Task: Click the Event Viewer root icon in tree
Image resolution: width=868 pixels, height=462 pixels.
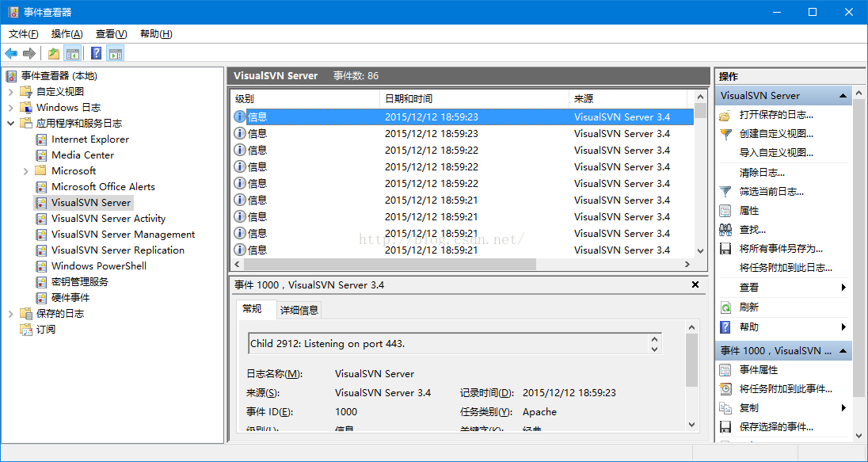Action: 12,76
